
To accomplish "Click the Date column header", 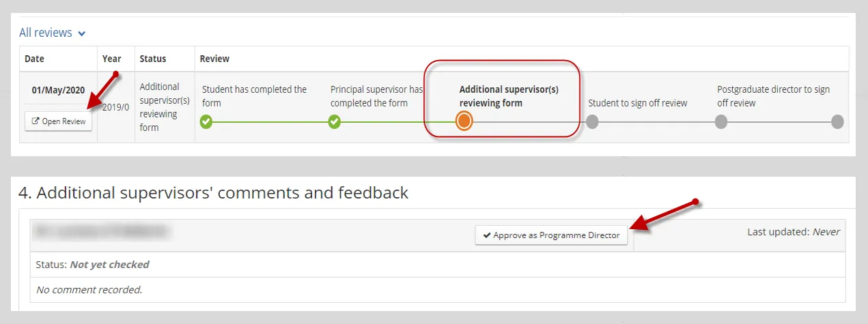I will 34,59.
